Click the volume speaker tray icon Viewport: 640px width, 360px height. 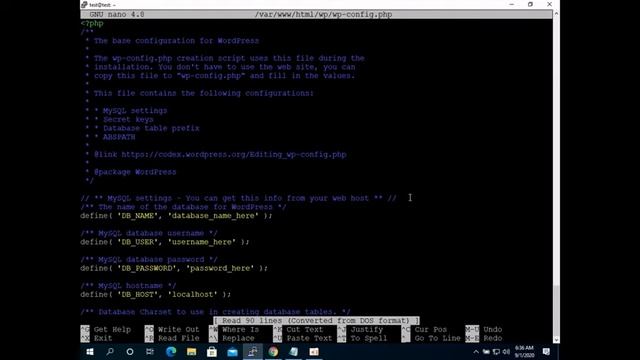pyautogui.click(x=507, y=351)
